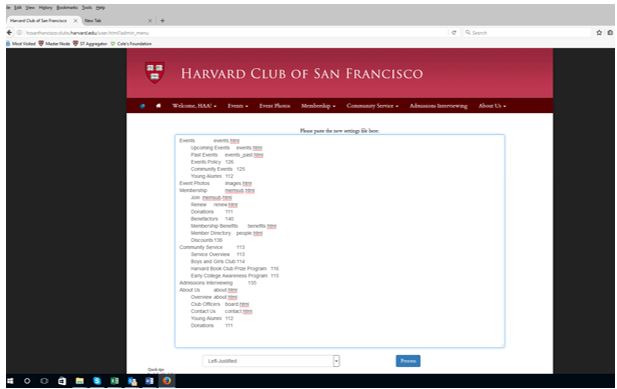This screenshot has height=389, width=617.
Task: Switch to Firefox in the taskbar
Action: click(167, 381)
